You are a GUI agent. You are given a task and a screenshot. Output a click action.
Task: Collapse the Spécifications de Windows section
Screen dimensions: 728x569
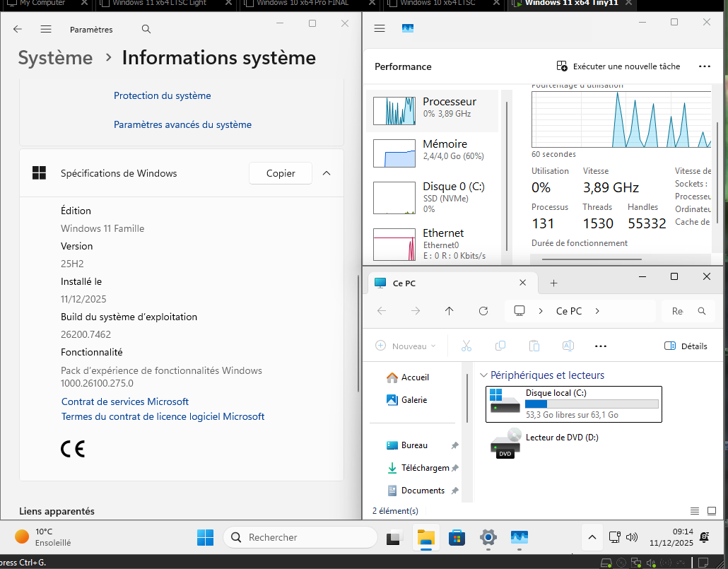pos(327,173)
